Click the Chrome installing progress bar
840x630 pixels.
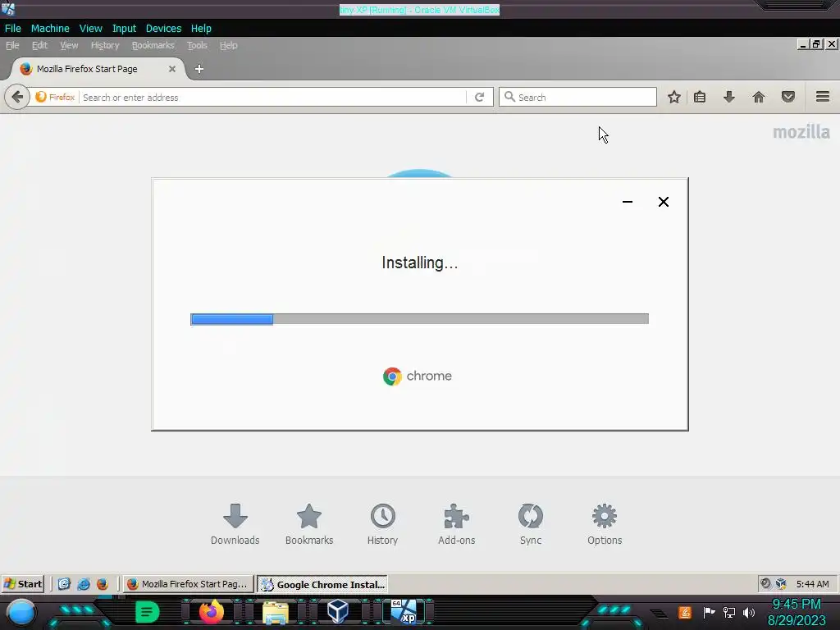(419, 319)
